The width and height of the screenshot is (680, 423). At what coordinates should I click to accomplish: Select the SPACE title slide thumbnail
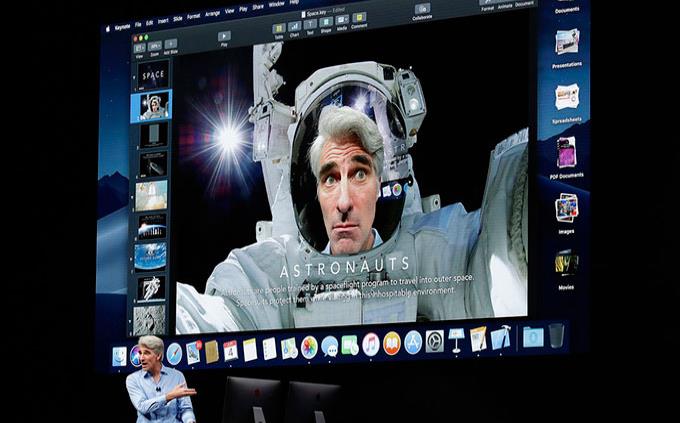tap(153, 75)
